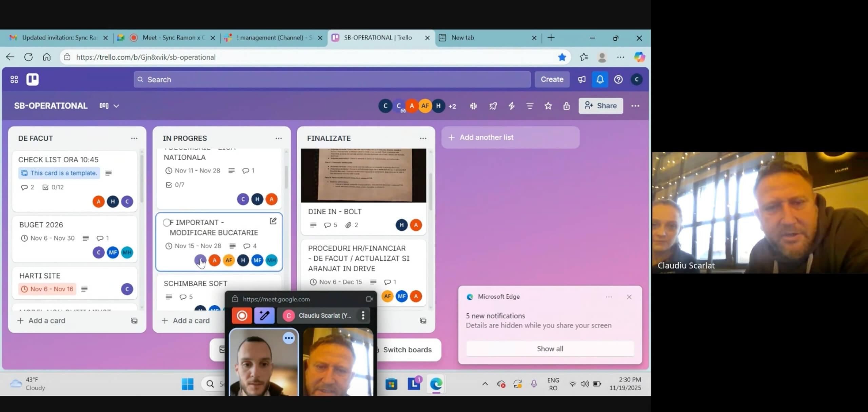Image resolution: width=868 pixels, height=412 pixels.
Task: Star the SB-OPERATIONAL board
Action: [x=548, y=106]
